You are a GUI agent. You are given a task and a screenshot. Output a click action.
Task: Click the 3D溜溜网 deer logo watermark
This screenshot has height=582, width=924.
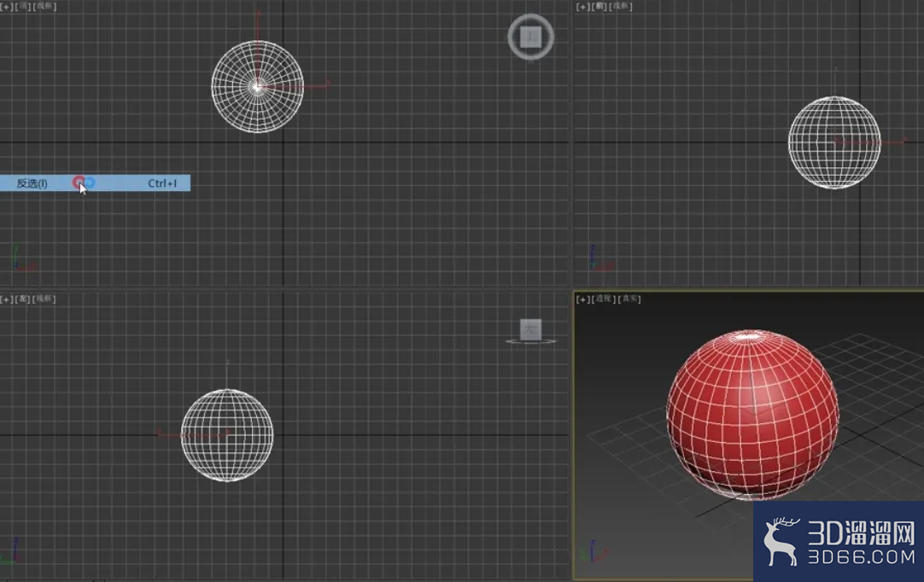pyautogui.click(x=781, y=541)
